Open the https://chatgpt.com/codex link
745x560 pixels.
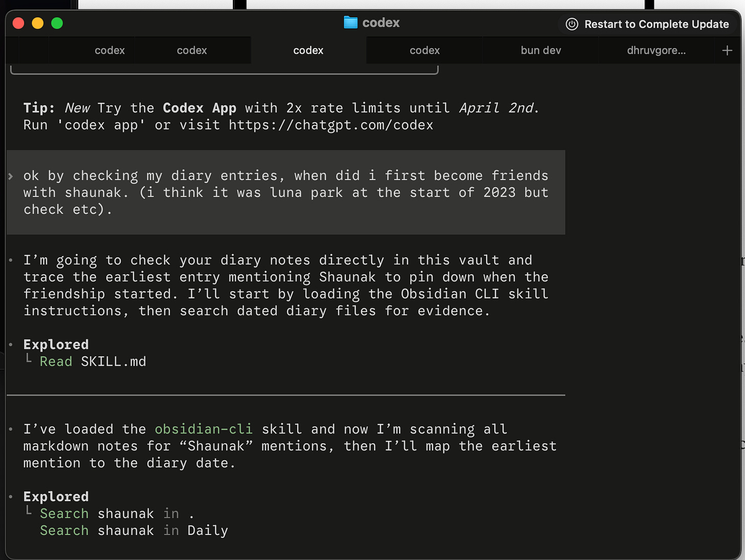331,125
